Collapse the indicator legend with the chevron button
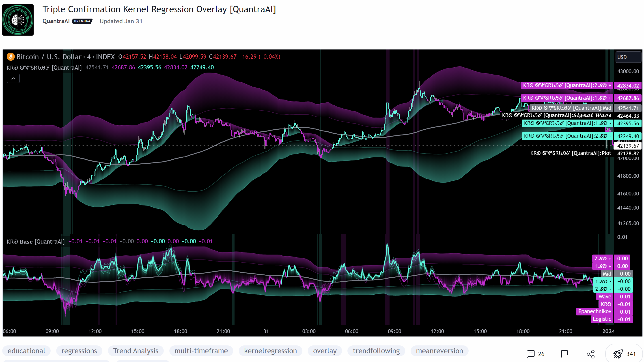 [x=13, y=78]
